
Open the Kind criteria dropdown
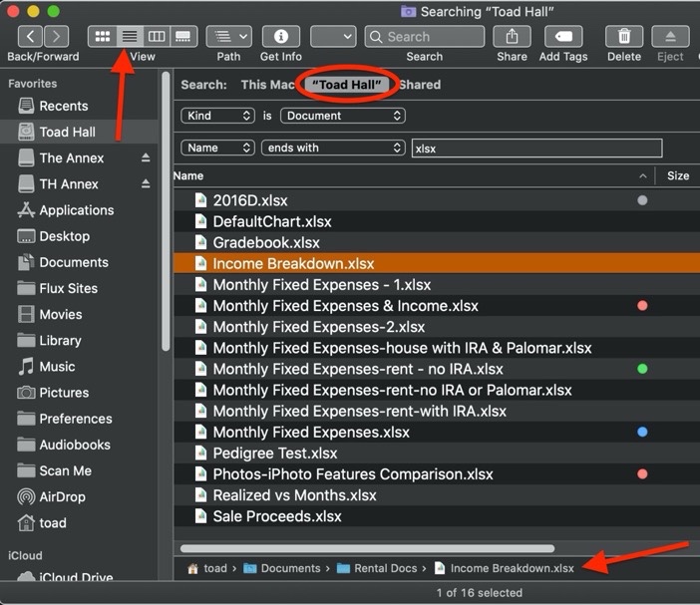point(217,116)
